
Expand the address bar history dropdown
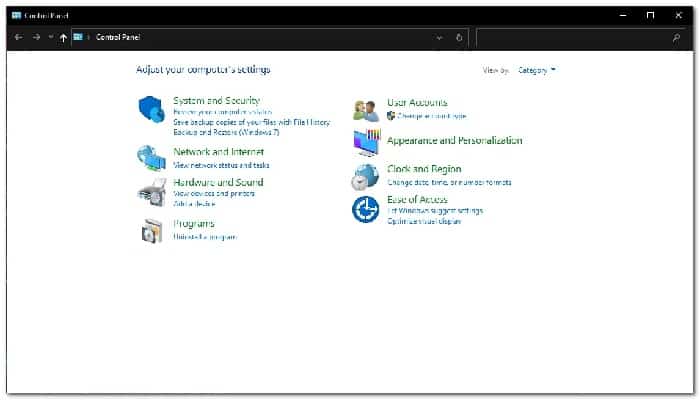click(x=439, y=38)
